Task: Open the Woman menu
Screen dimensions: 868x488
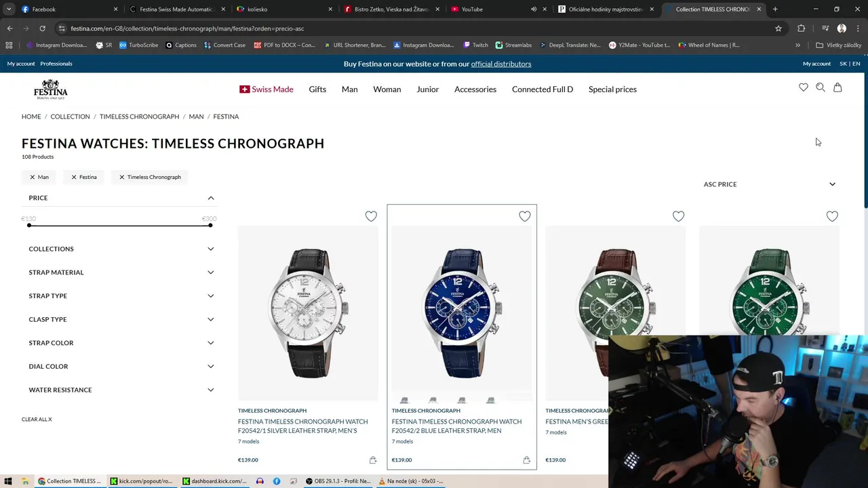Action: (x=387, y=89)
